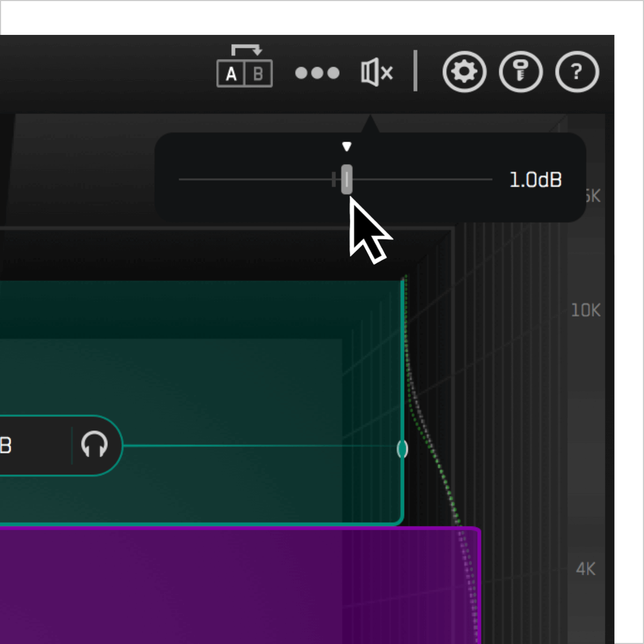
Task: Click the gain slider handle
Action: click(x=347, y=179)
